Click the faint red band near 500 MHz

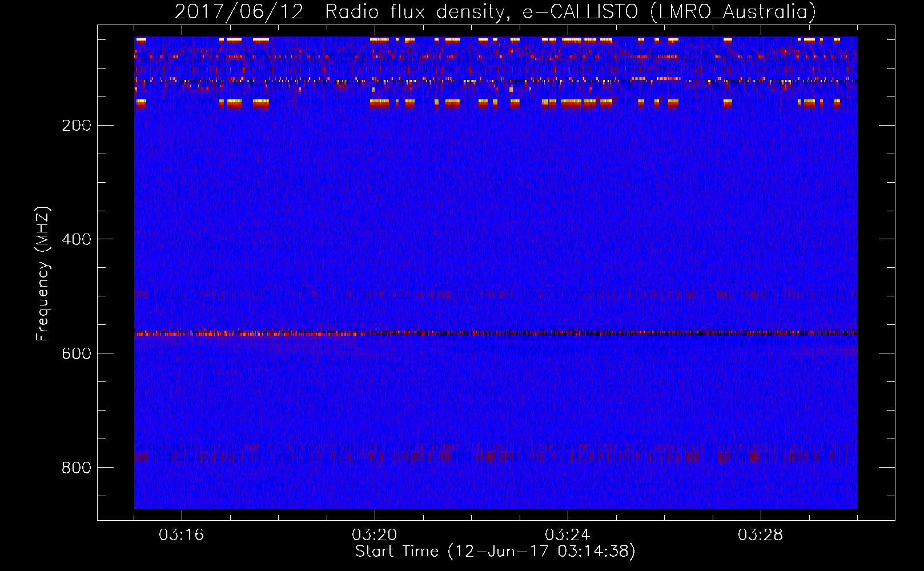(496, 295)
